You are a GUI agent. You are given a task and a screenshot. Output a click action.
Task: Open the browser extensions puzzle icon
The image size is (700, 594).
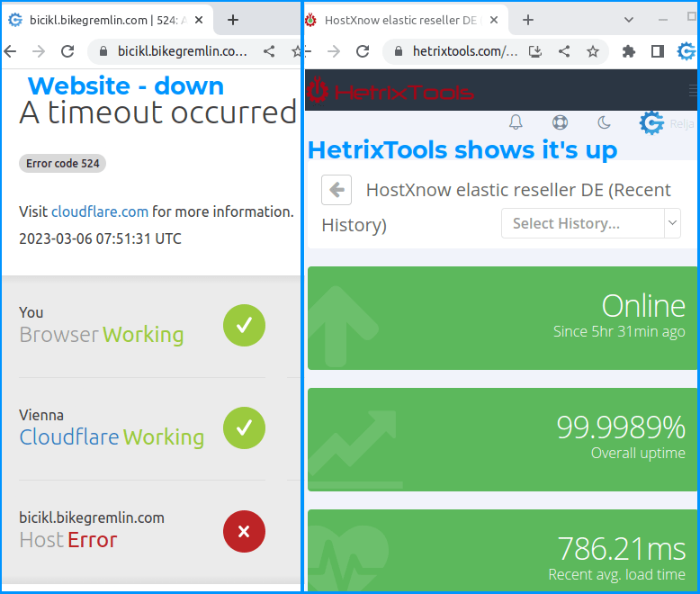point(629,52)
